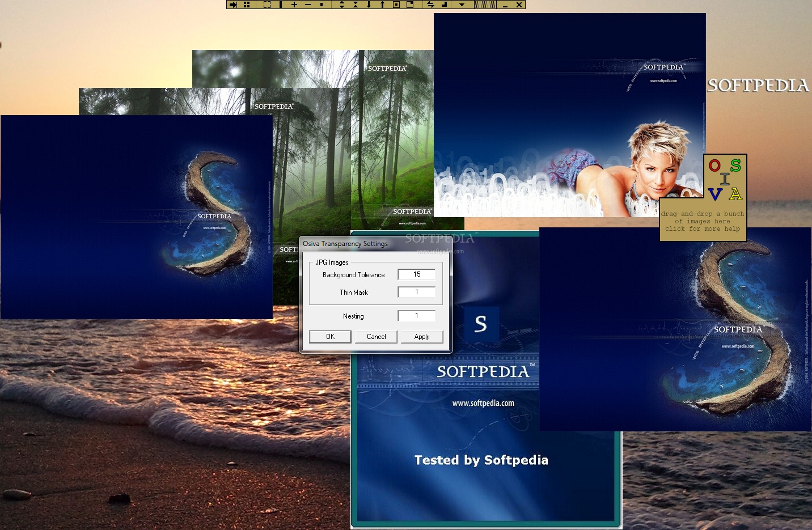This screenshot has height=530, width=812.
Task: Select the left island Softpedia wallpaper image
Action: point(136,217)
